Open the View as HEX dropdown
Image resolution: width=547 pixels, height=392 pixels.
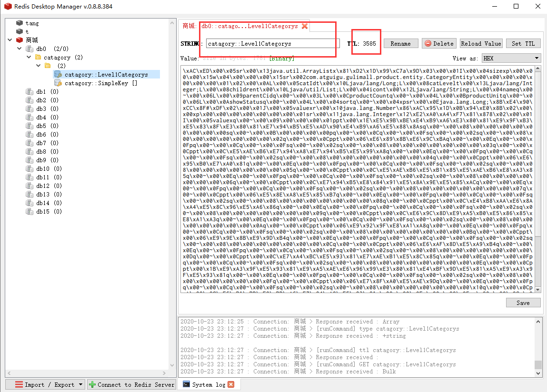tap(511, 58)
